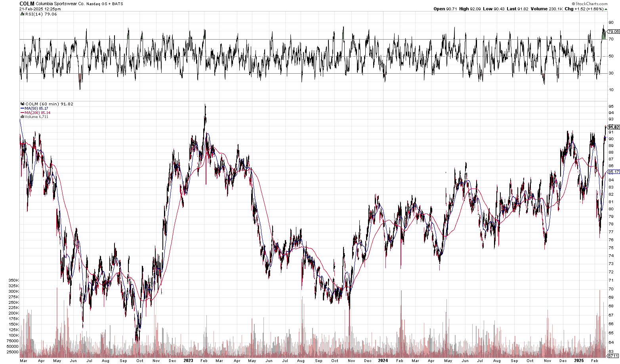Select the 2025 year marker on time axis

click(x=579, y=360)
